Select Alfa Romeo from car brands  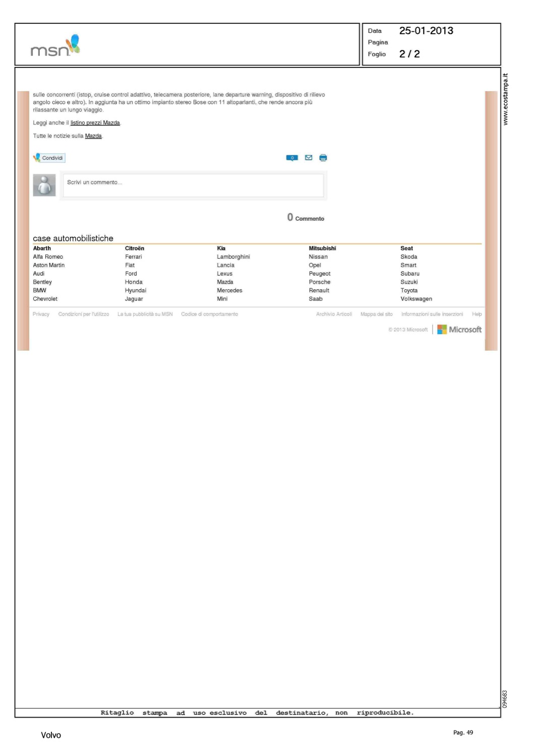(48, 257)
